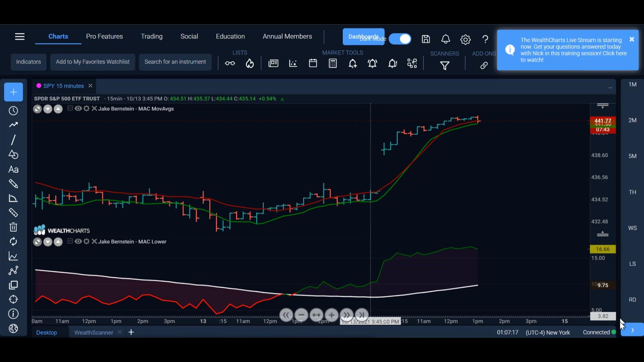644x362 pixels.
Task: Switch to the WealthScanner workspace tab
Action: [x=94, y=333]
